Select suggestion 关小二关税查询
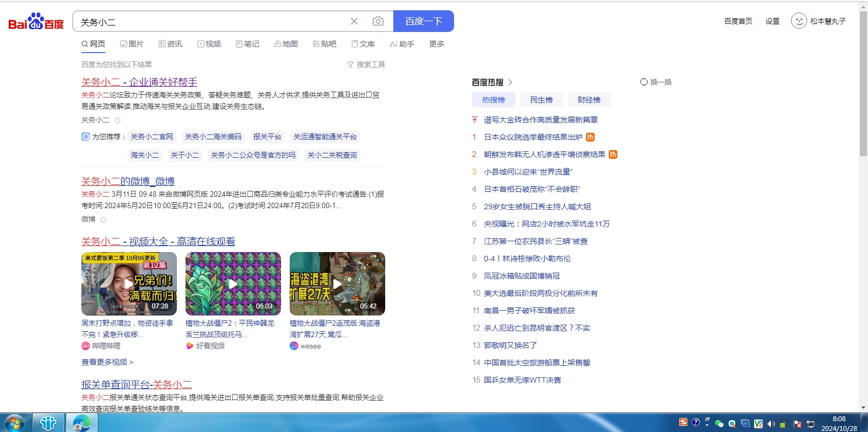Viewport: 868px width, 432px height. point(333,155)
